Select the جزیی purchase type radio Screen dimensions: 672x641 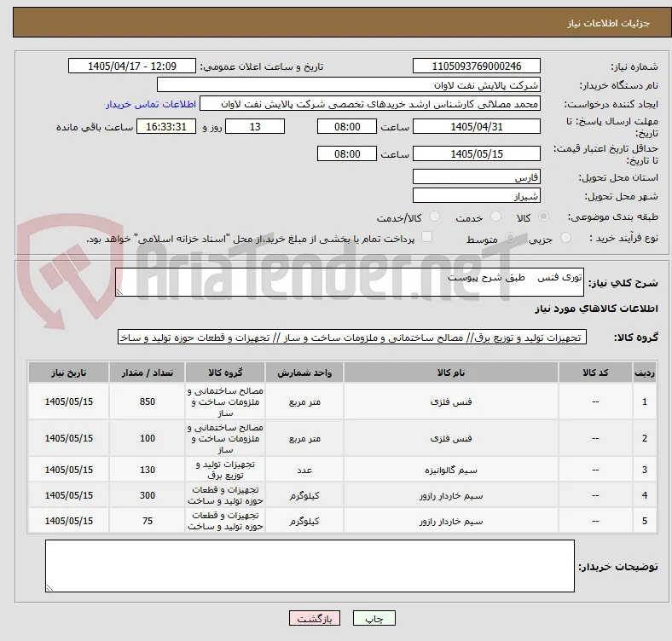[565, 237]
